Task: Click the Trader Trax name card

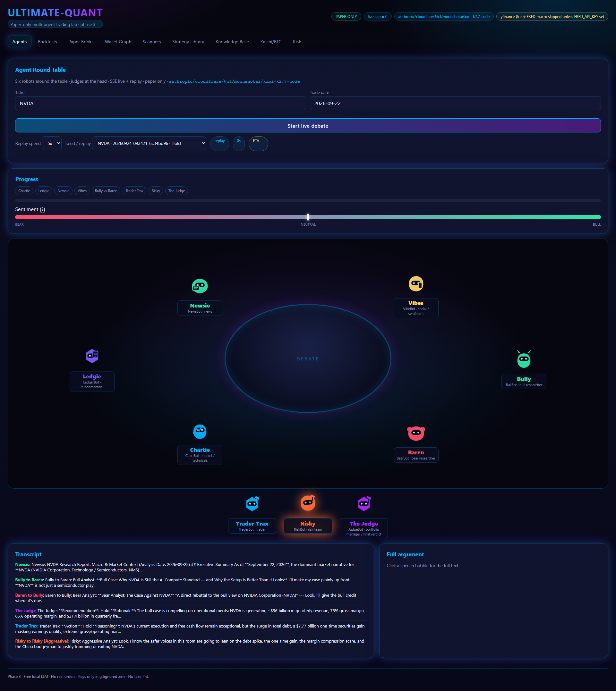Action: click(x=252, y=526)
